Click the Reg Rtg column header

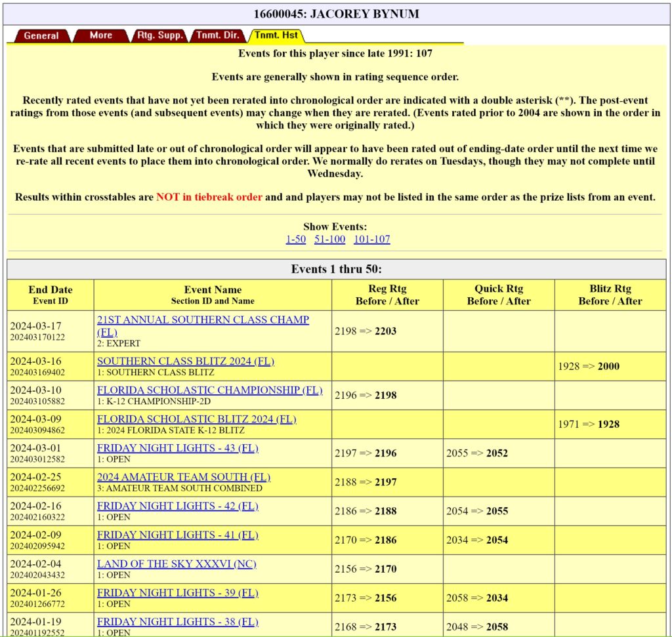[387, 295]
